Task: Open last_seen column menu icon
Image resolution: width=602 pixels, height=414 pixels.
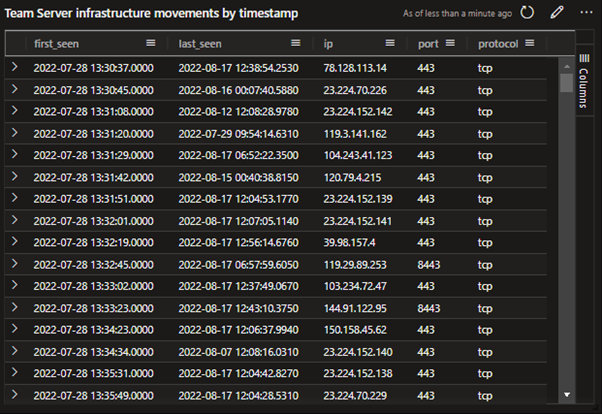Action: (296, 43)
